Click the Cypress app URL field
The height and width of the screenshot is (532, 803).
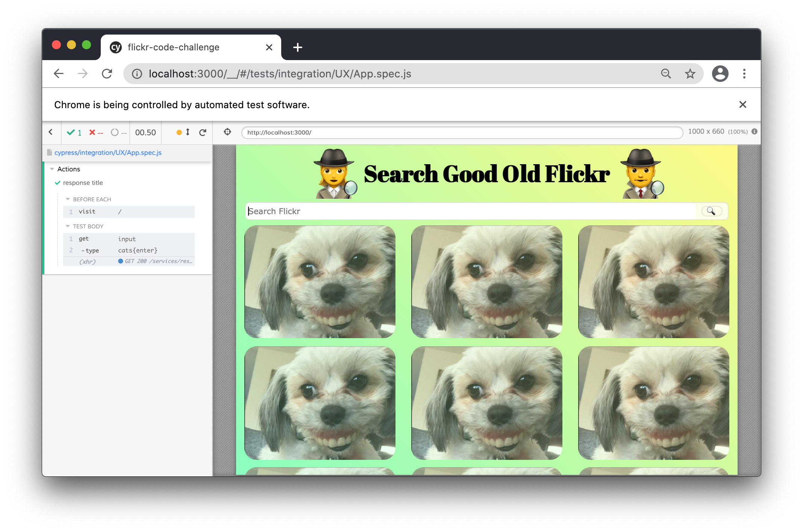462,132
